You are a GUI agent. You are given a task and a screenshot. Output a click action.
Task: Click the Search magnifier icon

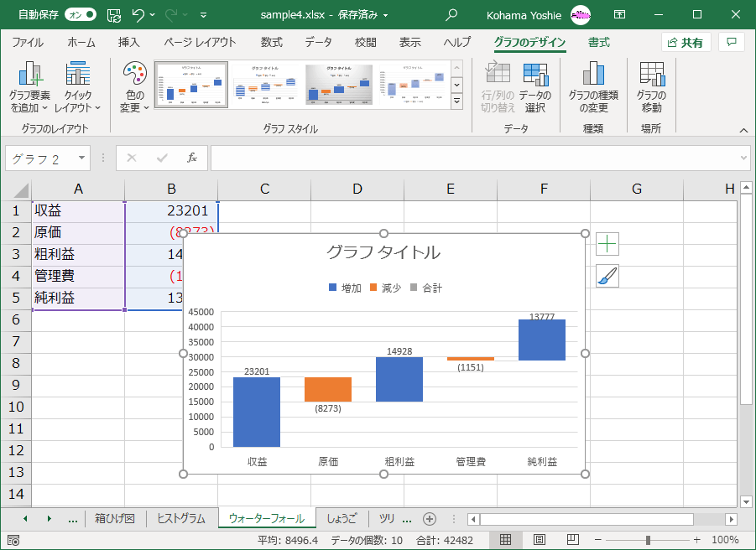point(451,15)
